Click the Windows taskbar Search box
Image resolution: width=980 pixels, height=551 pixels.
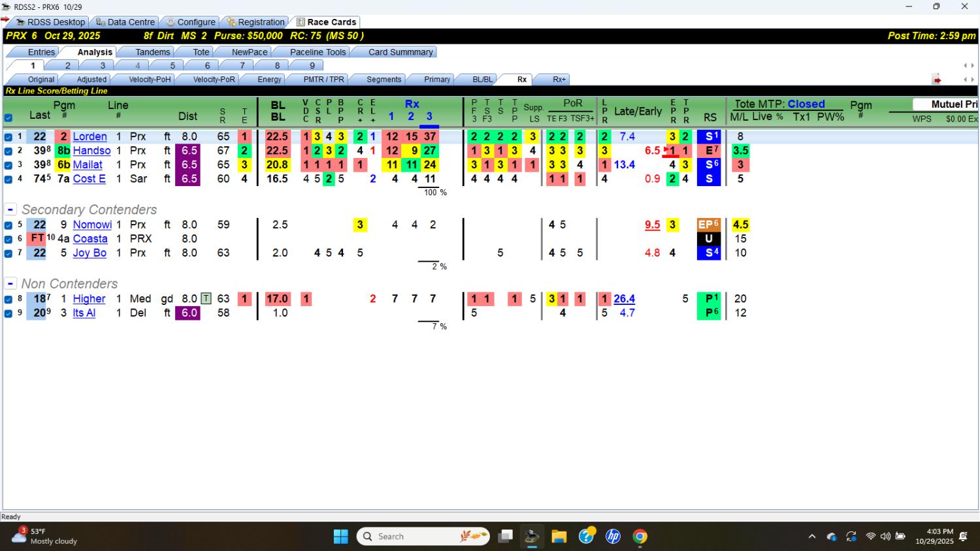pos(423,537)
